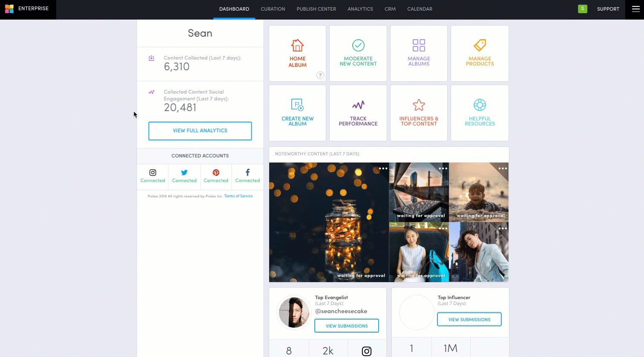The width and height of the screenshot is (644, 357).
Task: Open the Home Album tile
Action: (297, 53)
